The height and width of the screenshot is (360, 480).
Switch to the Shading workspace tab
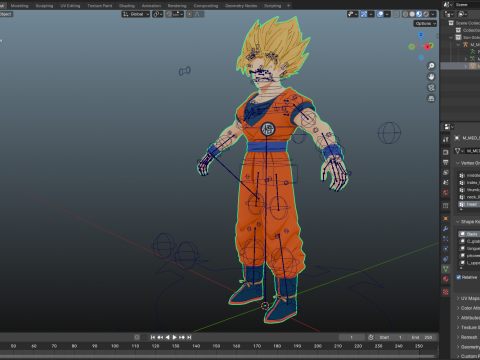pos(127,6)
